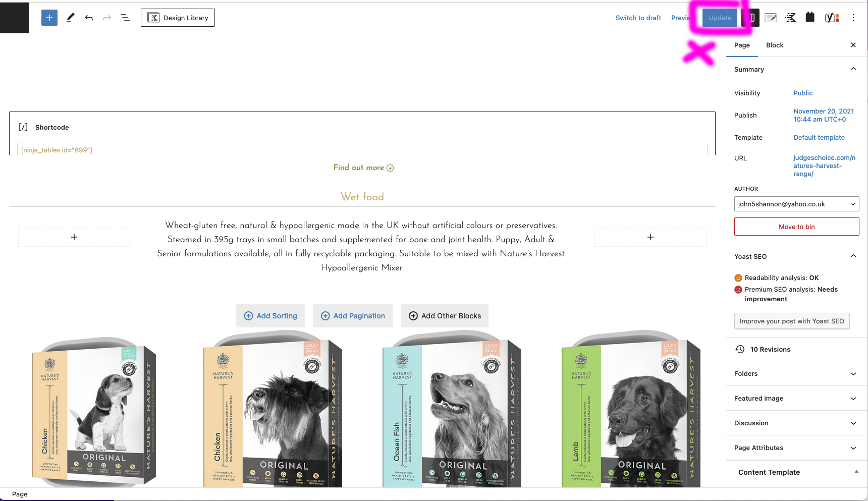Select the Page tab in sidebar

click(742, 45)
